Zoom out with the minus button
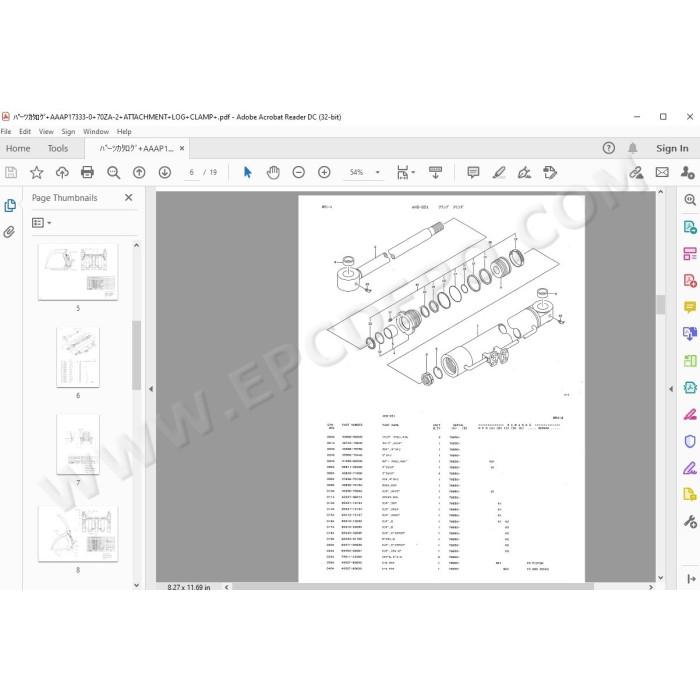Image resolution: width=700 pixels, height=700 pixels. point(298,172)
